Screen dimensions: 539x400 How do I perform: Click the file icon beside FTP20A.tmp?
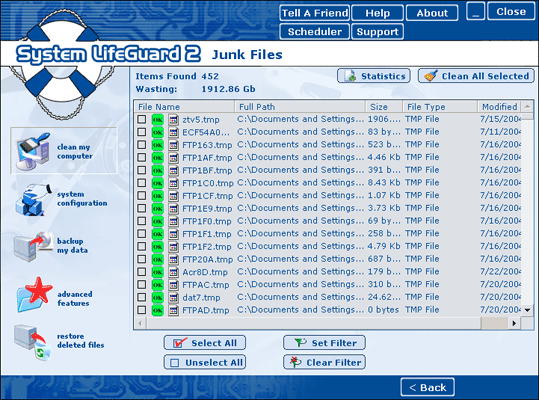(173, 259)
